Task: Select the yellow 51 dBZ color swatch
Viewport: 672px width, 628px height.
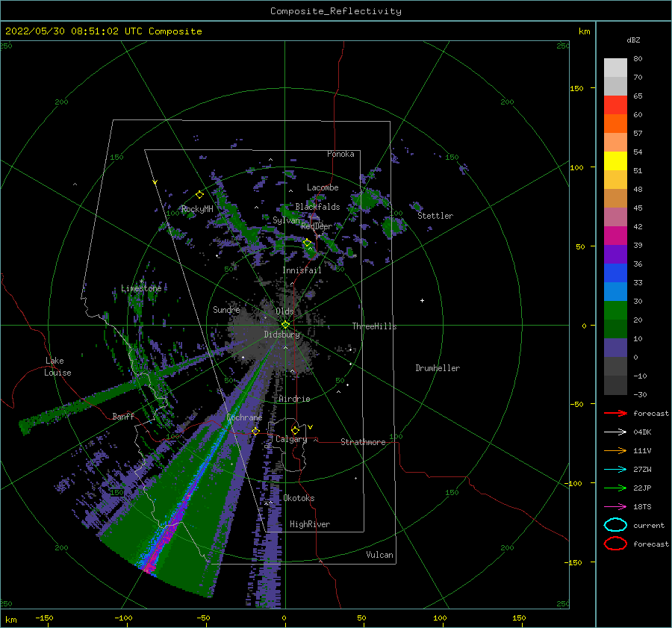Action: coord(615,161)
